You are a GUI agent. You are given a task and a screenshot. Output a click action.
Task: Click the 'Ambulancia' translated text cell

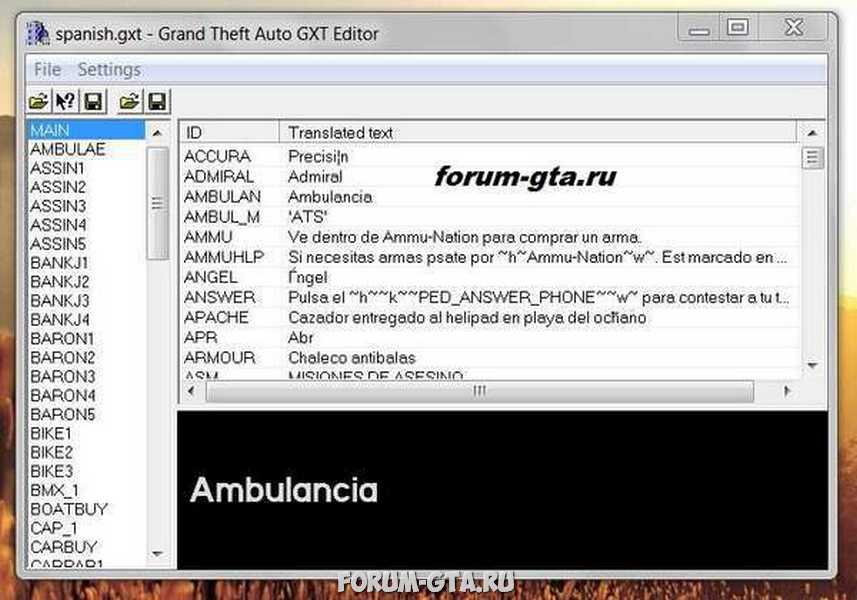point(330,197)
